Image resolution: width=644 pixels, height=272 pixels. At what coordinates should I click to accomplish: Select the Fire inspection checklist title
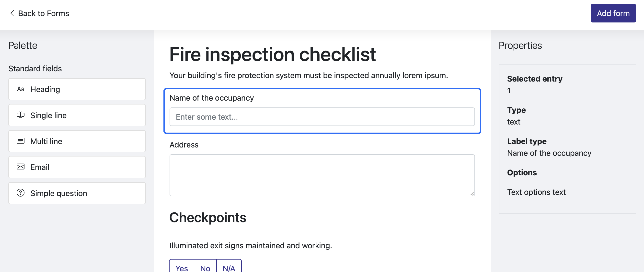pyautogui.click(x=272, y=54)
